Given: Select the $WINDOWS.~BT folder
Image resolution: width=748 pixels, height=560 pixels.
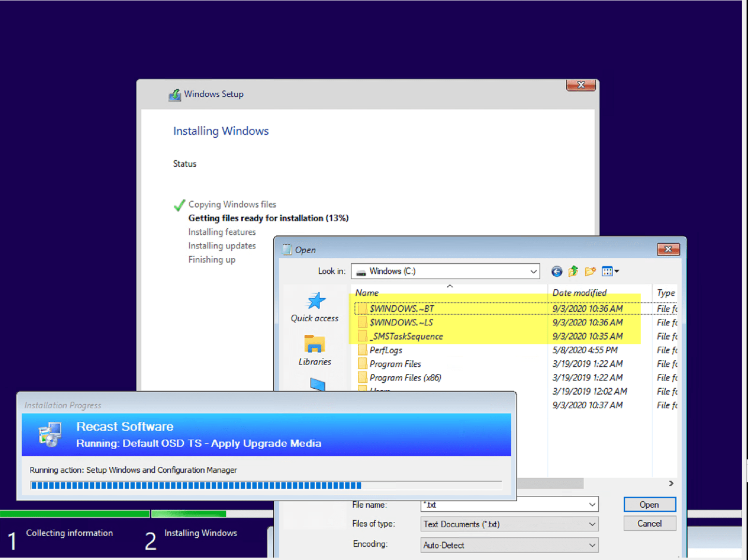Looking at the screenshot, I should point(402,309).
